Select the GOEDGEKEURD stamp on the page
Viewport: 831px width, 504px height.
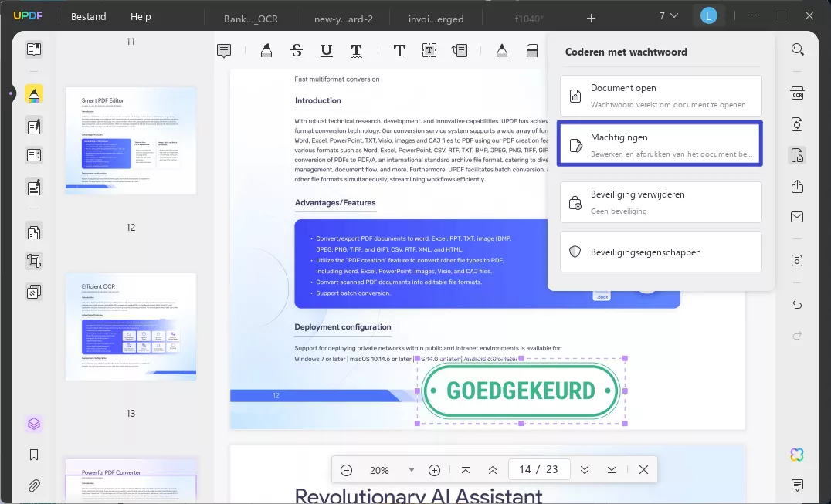tap(521, 391)
